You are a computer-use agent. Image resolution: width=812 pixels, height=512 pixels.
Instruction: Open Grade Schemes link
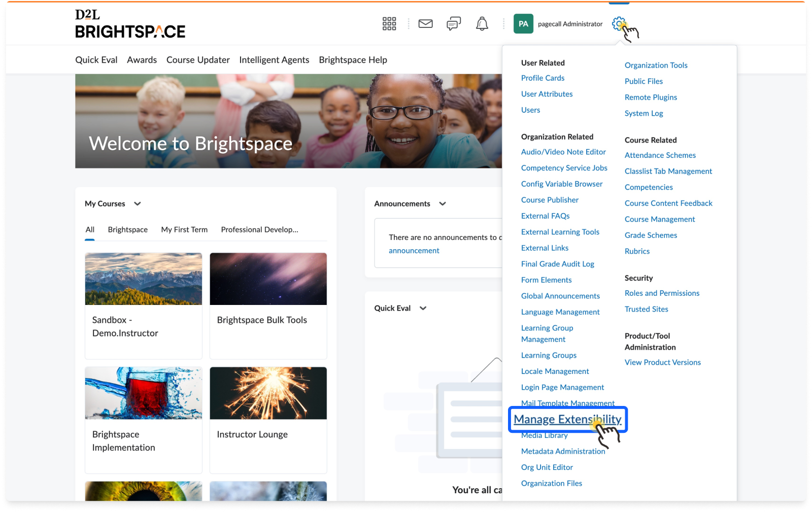coord(651,235)
